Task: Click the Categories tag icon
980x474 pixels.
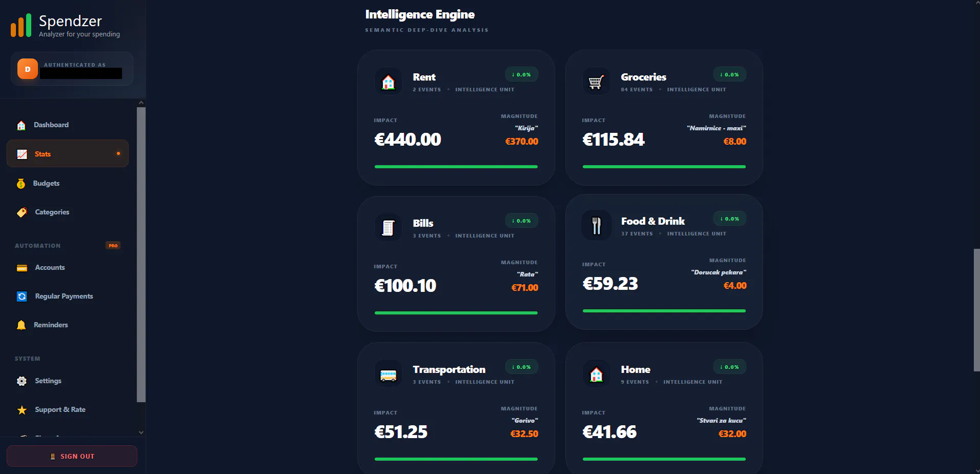Action: (22, 212)
